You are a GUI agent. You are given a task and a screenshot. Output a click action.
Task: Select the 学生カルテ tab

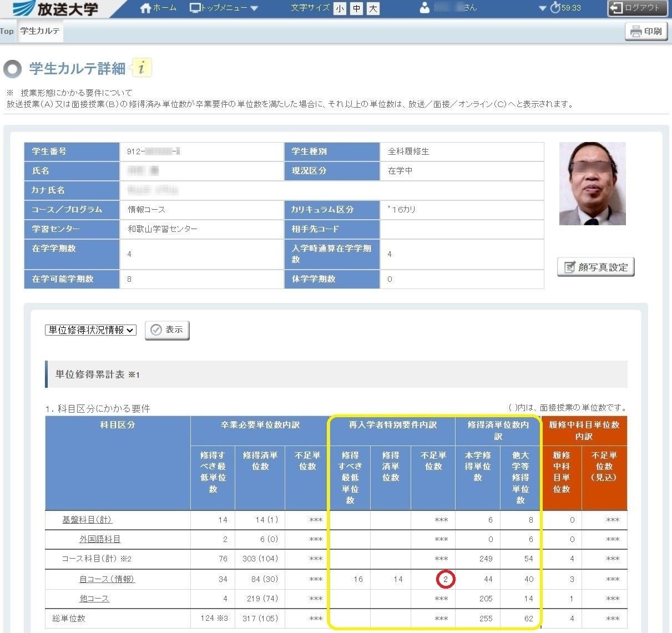coord(40,31)
